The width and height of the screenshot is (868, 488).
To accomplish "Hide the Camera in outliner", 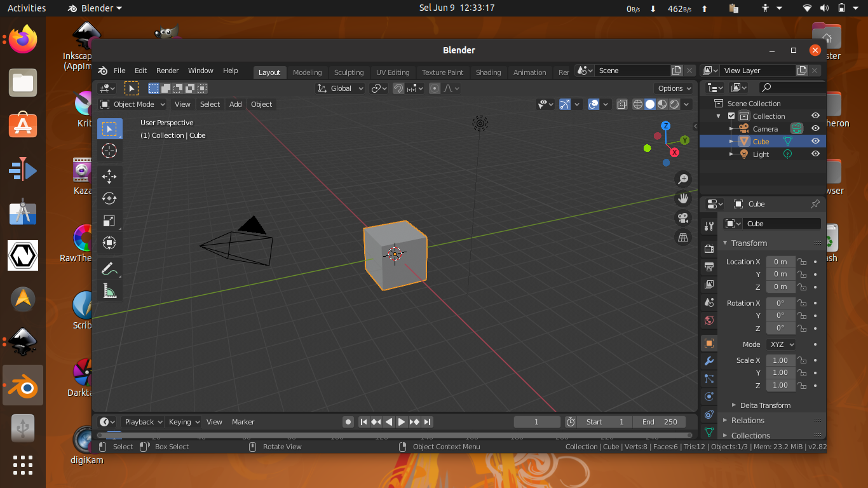I will [815, 128].
